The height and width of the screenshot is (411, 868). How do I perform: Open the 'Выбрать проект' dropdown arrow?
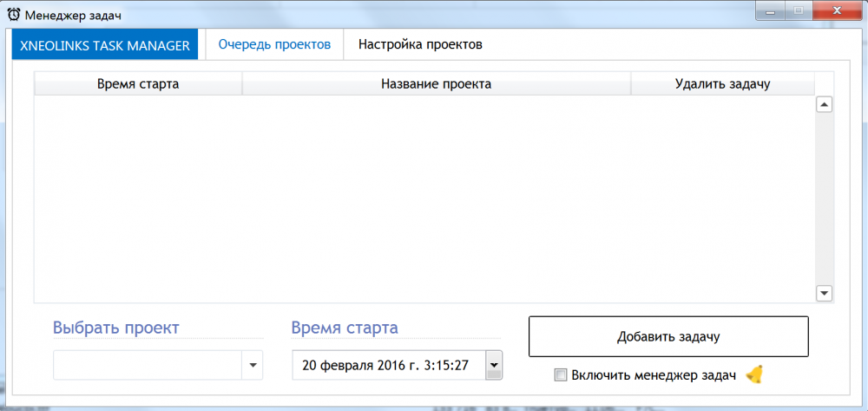(253, 365)
